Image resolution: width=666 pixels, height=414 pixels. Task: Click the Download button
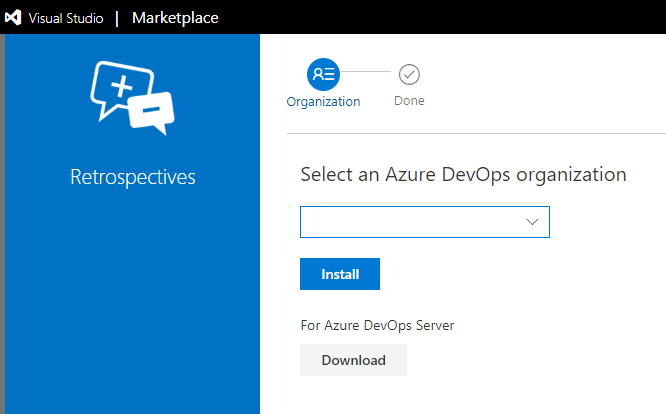353,360
